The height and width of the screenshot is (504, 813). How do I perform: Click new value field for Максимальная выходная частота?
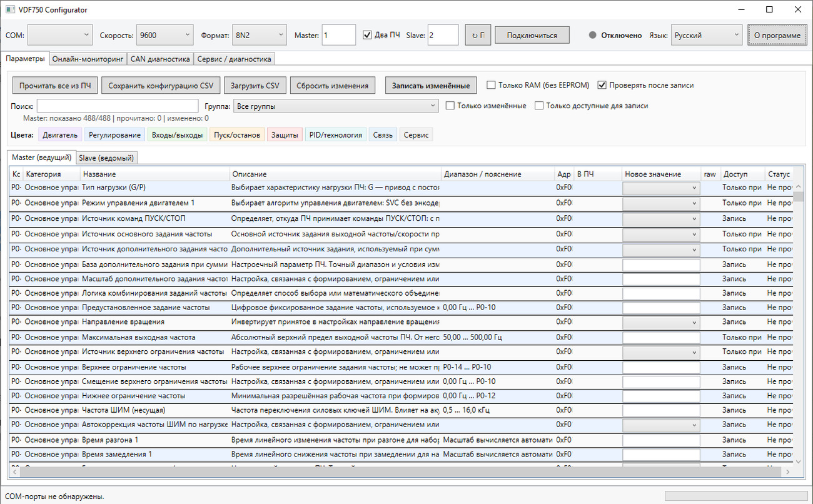click(661, 337)
